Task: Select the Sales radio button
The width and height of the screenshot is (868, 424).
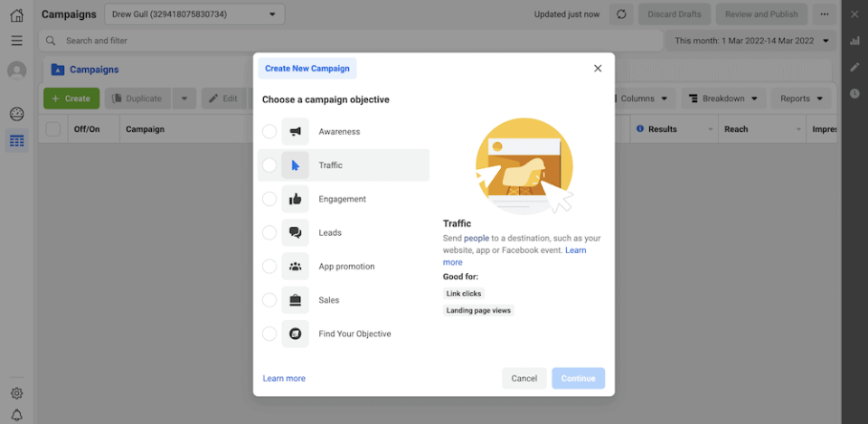Action: click(269, 300)
